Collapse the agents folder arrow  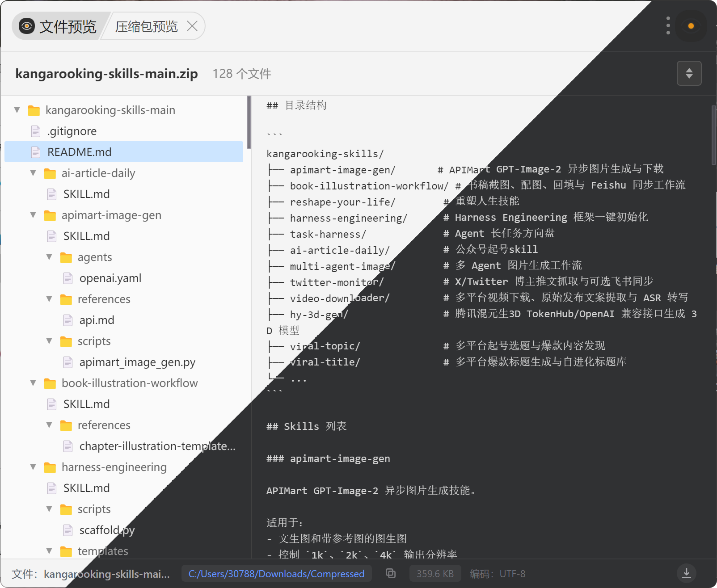(49, 256)
